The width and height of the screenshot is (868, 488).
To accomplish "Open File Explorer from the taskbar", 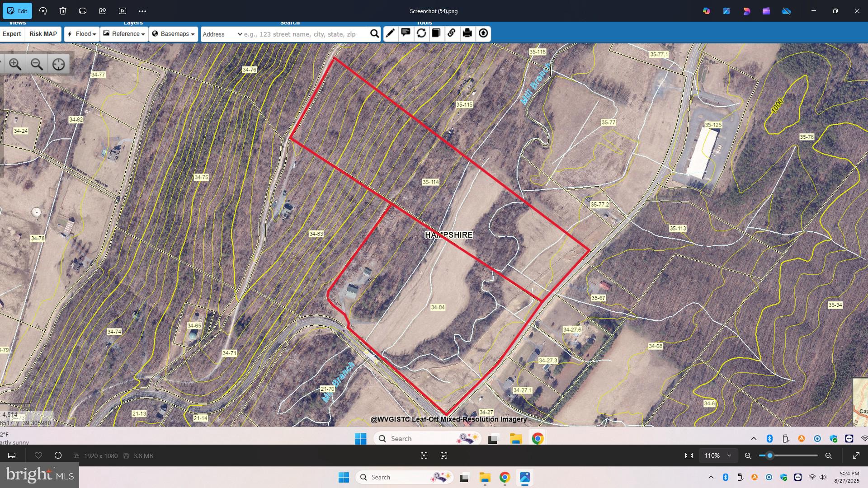I will click(485, 477).
